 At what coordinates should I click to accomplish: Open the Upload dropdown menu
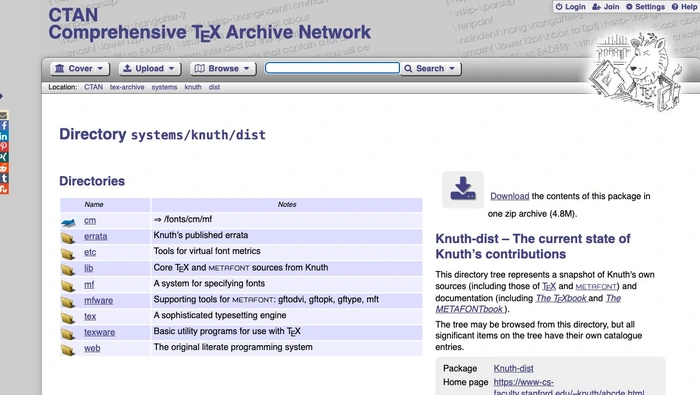[x=150, y=68]
